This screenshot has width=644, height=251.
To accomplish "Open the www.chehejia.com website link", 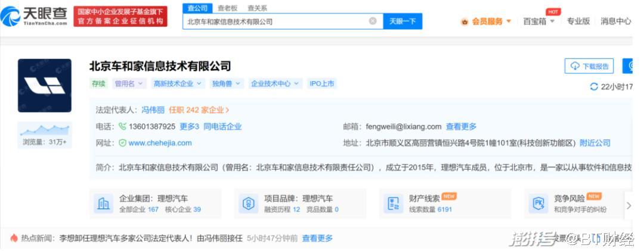I will point(160,143).
